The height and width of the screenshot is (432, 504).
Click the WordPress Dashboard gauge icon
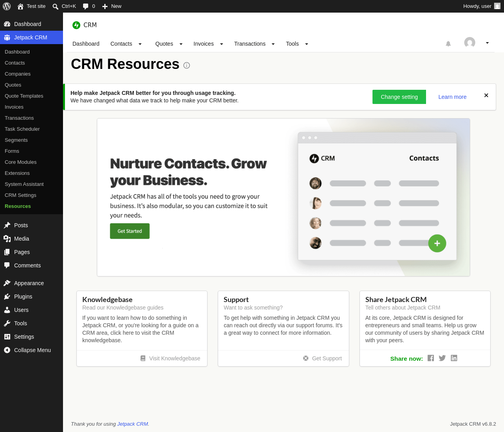pos(7,24)
